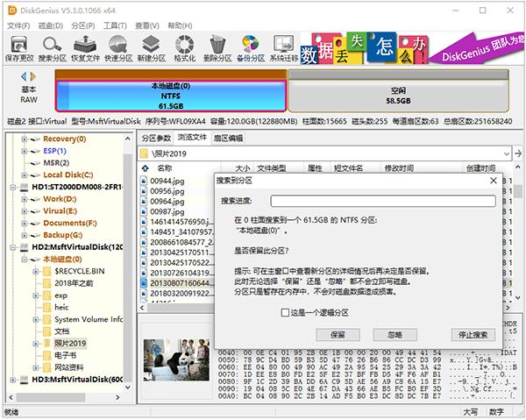Open the 备份分区 tool
526x420 pixels.
click(251, 49)
